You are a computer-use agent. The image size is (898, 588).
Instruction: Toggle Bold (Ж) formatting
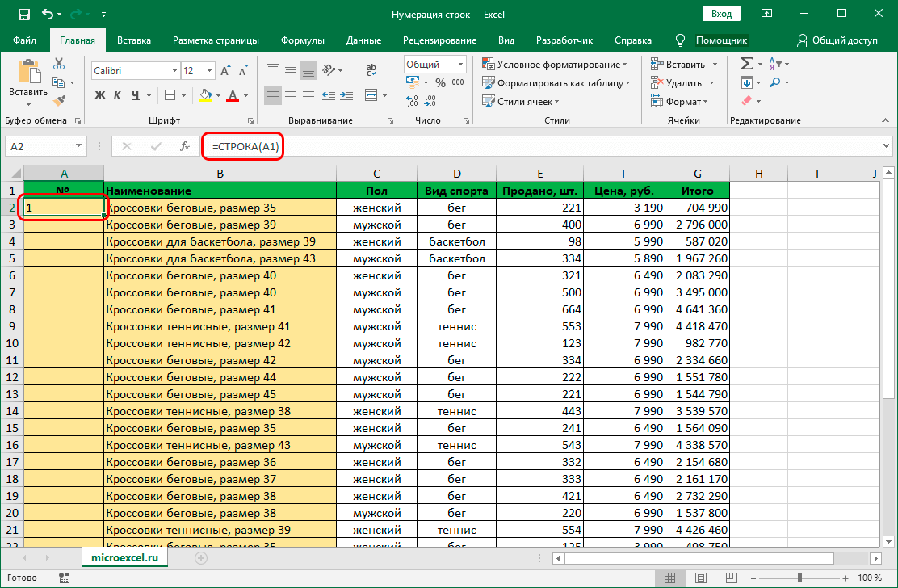100,95
